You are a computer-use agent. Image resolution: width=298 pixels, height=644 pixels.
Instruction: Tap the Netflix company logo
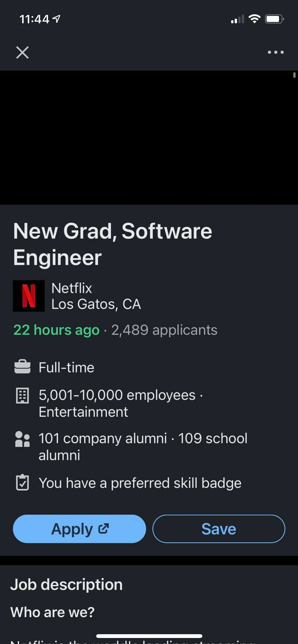tap(29, 296)
